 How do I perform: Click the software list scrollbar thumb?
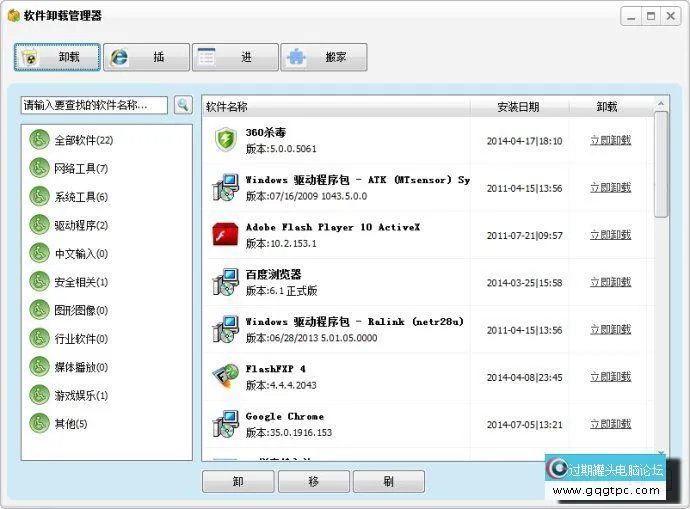point(661,164)
